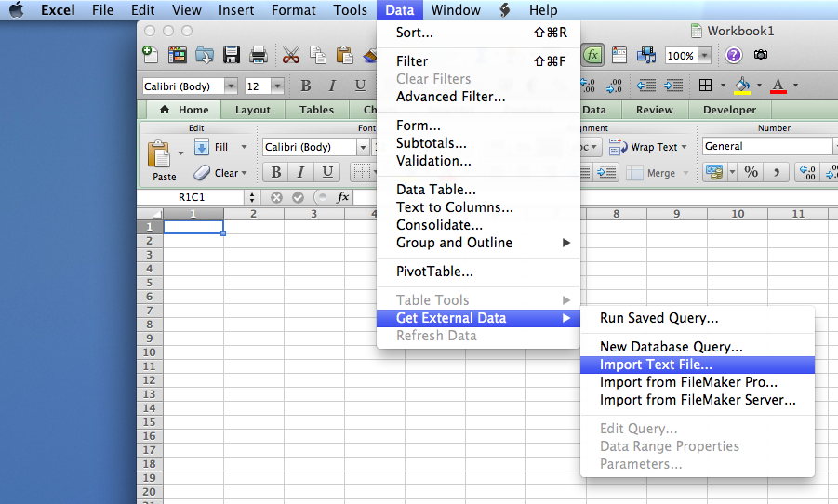Click the green fx Formula Builder icon

(x=592, y=55)
